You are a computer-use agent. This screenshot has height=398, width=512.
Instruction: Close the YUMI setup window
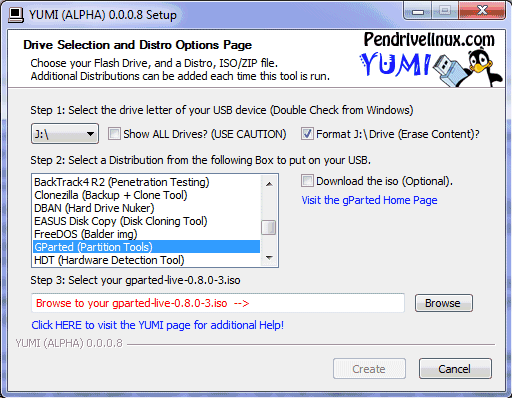[482, 11]
